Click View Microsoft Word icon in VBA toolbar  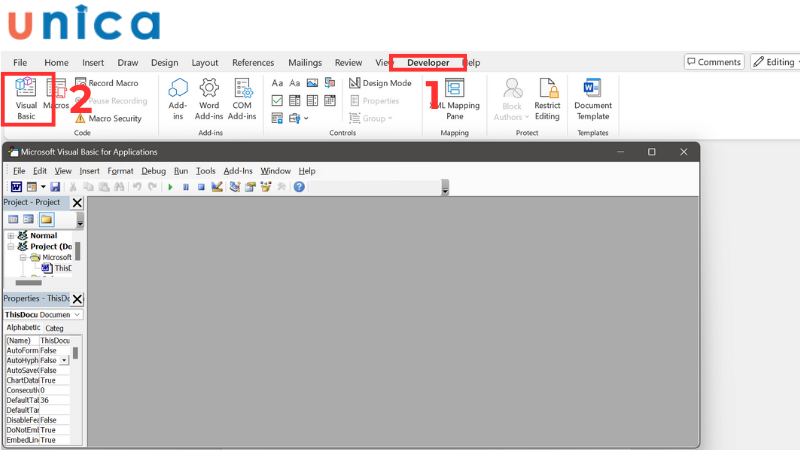point(16,187)
